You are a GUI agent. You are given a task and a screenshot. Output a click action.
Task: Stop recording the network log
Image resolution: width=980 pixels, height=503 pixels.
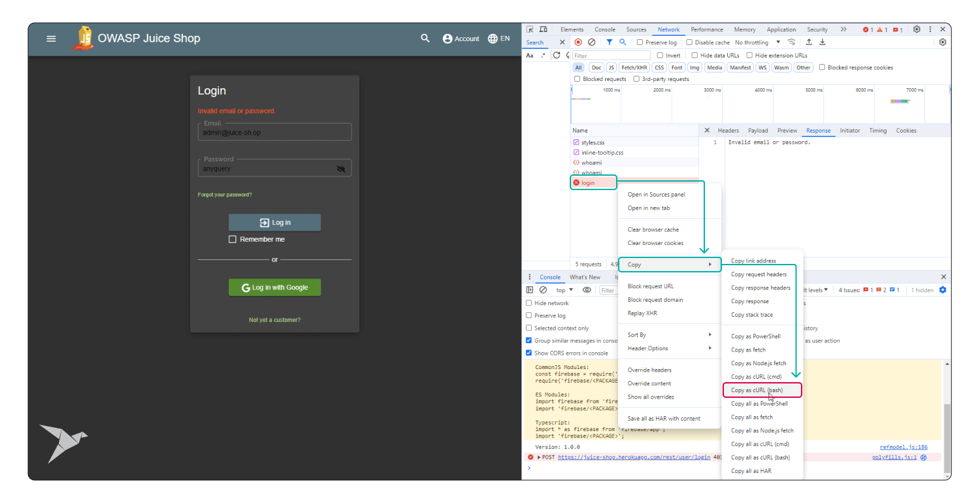click(x=578, y=42)
